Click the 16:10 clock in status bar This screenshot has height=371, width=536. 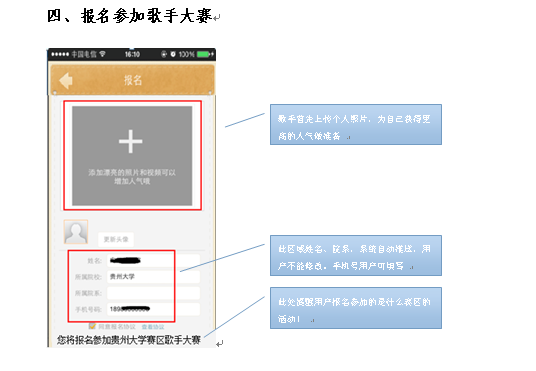[132, 54]
